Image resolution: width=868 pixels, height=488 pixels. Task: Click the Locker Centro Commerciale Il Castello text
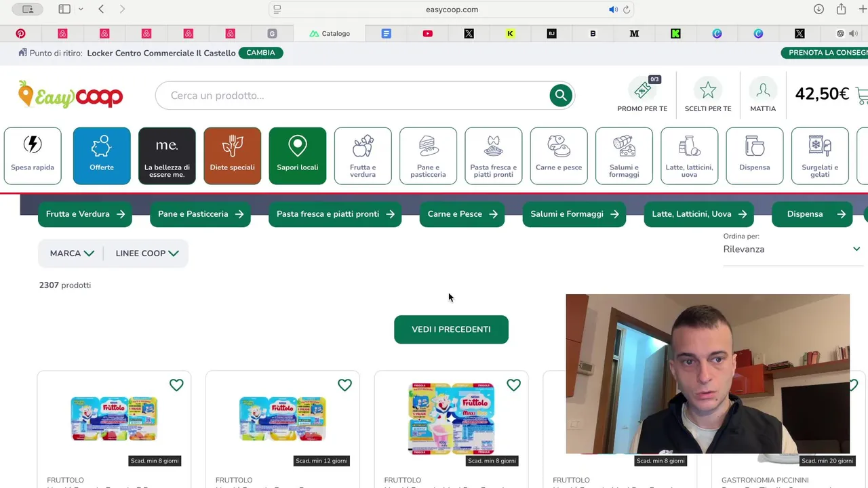coord(161,53)
